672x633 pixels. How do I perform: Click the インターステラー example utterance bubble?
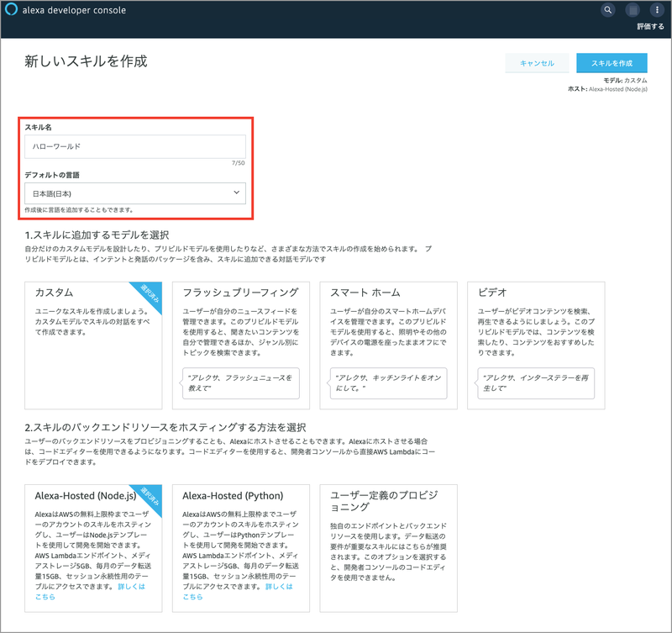pyautogui.click(x=536, y=383)
